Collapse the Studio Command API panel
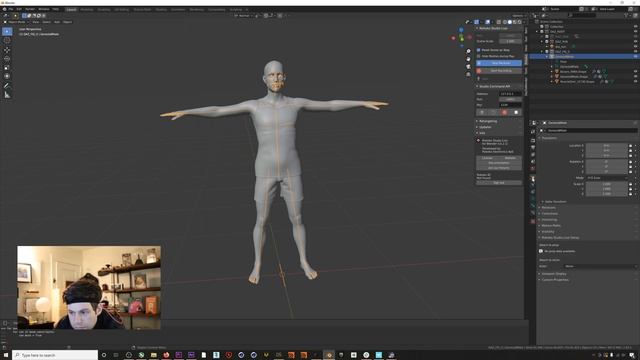Screen dimensions: 640x360 point(494,87)
